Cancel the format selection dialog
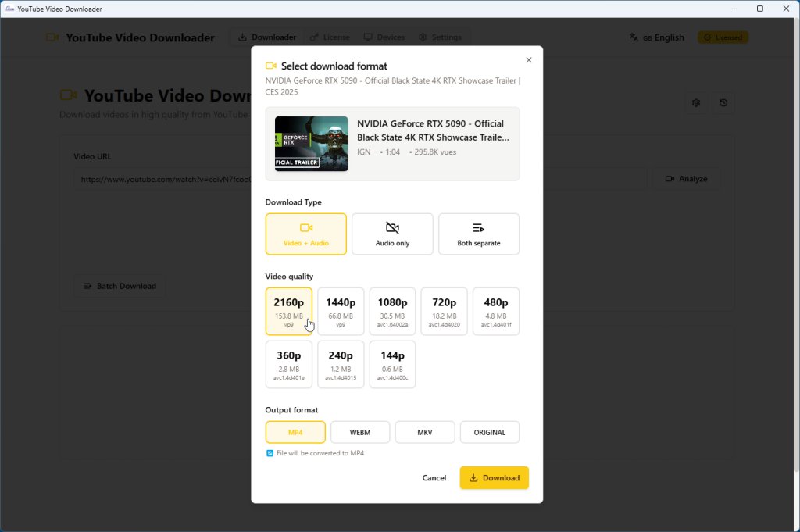This screenshot has width=800, height=532. pyautogui.click(x=434, y=477)
